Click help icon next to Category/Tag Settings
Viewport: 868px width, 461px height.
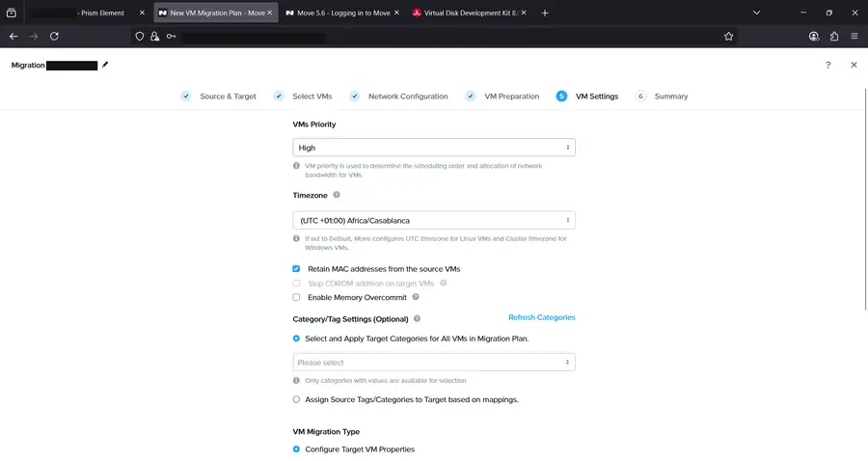[x=417, y=319]
